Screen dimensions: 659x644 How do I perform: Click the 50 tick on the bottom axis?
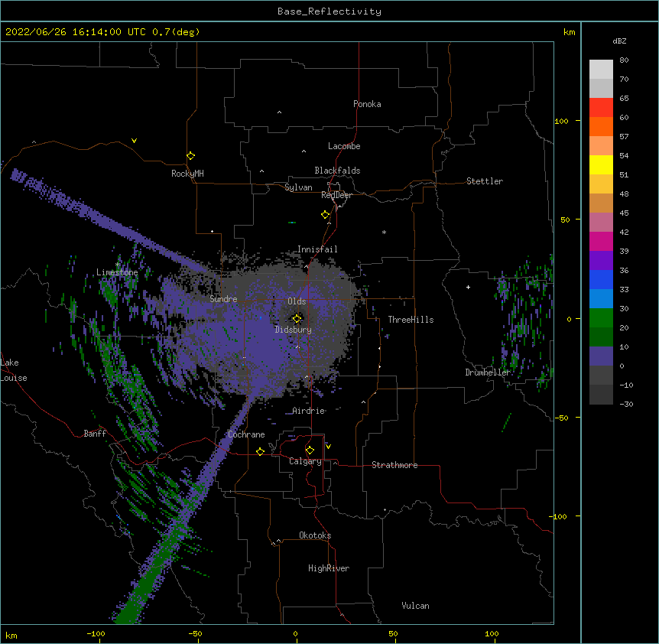point(393,633)
